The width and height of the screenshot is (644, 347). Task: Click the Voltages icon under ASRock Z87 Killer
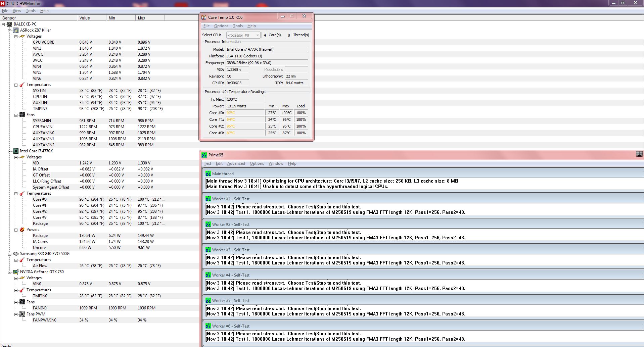pyautogui.click(x=22, y=36)
